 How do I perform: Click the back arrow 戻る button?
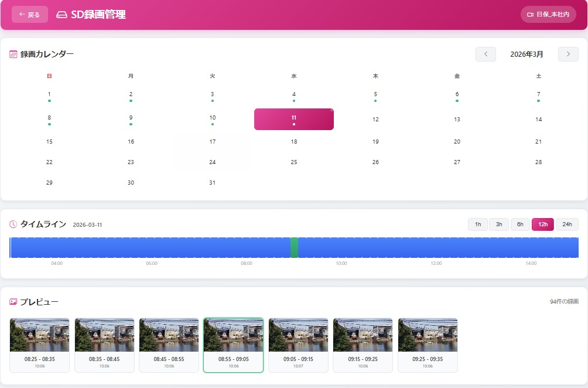pyautogui.click(x=30, y=15)
